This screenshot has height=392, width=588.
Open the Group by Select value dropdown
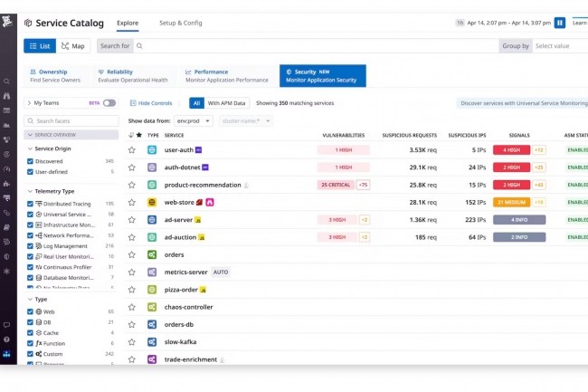coord(560,46)
